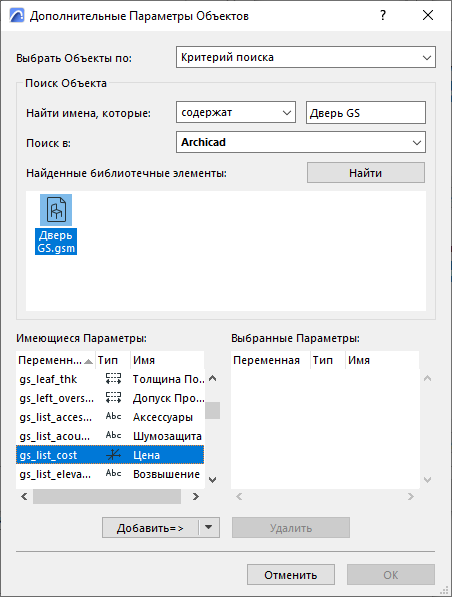Click the Найти button
Image resolution: width=452 pixels, height=597 pixels.
coord(366,173)
